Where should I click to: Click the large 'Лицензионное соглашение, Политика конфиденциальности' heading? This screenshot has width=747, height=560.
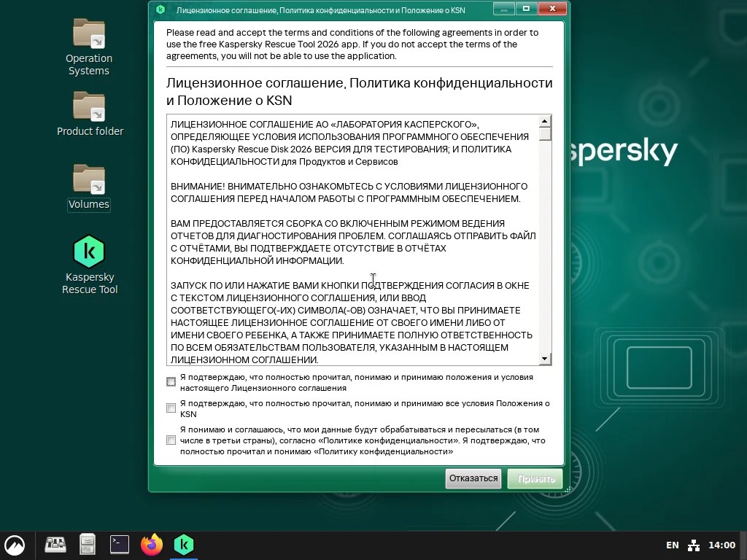tap(359, 91)
